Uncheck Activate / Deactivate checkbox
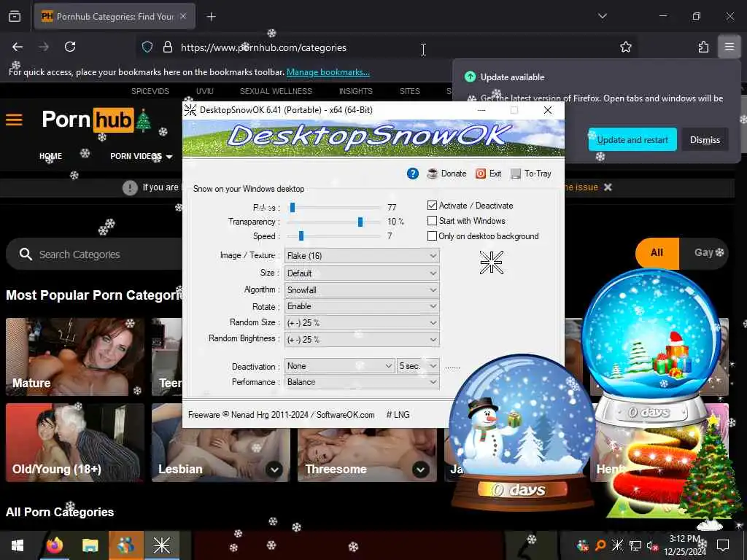 point(432,205)
